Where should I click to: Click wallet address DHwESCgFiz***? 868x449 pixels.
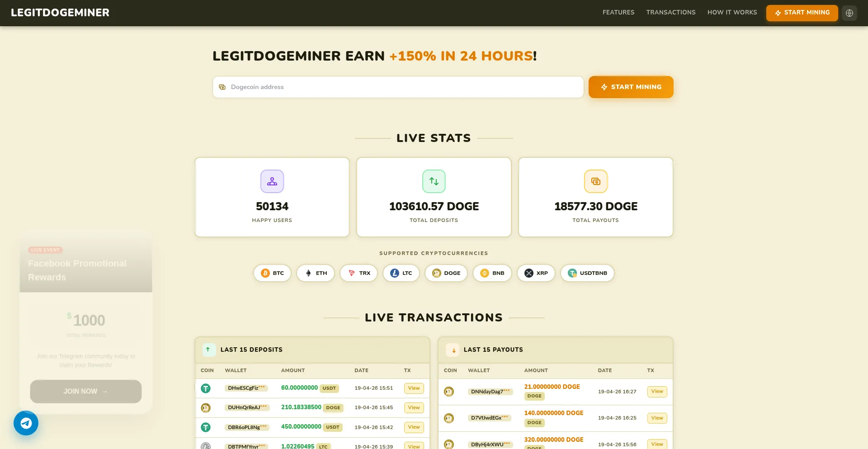point(247,388)
